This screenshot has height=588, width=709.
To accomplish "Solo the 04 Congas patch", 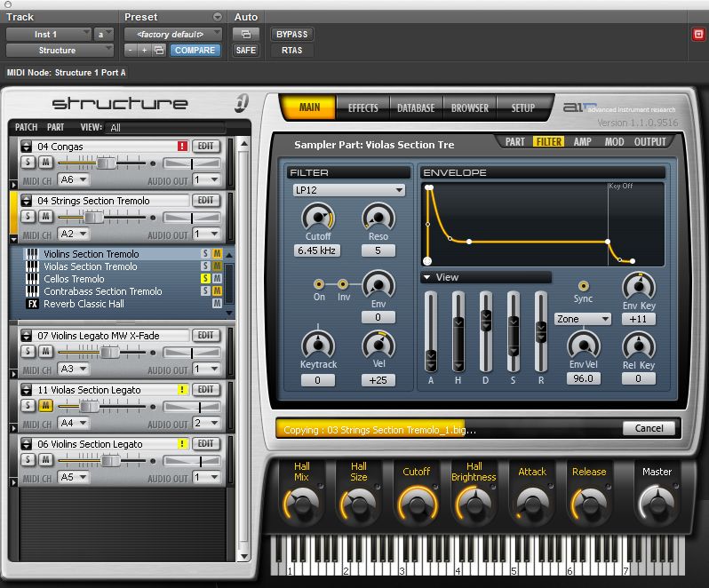I will pos(28,163).
